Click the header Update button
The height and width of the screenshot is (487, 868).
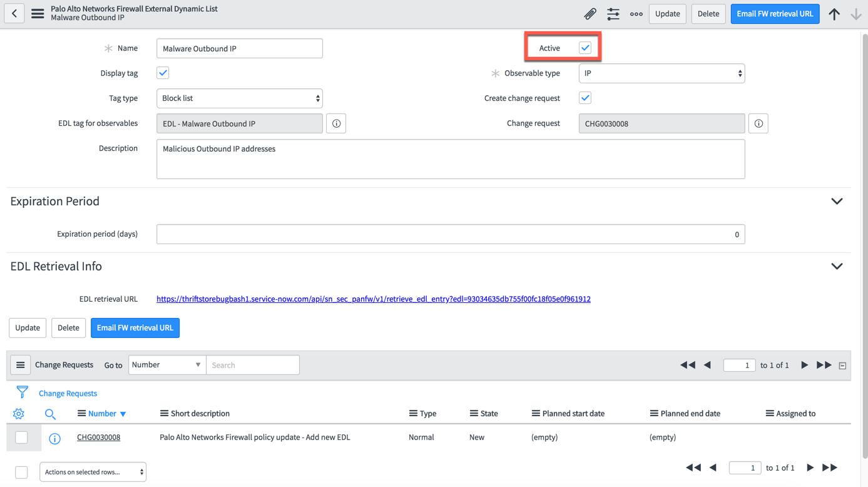pyautogui.click(x=668, y=14)
